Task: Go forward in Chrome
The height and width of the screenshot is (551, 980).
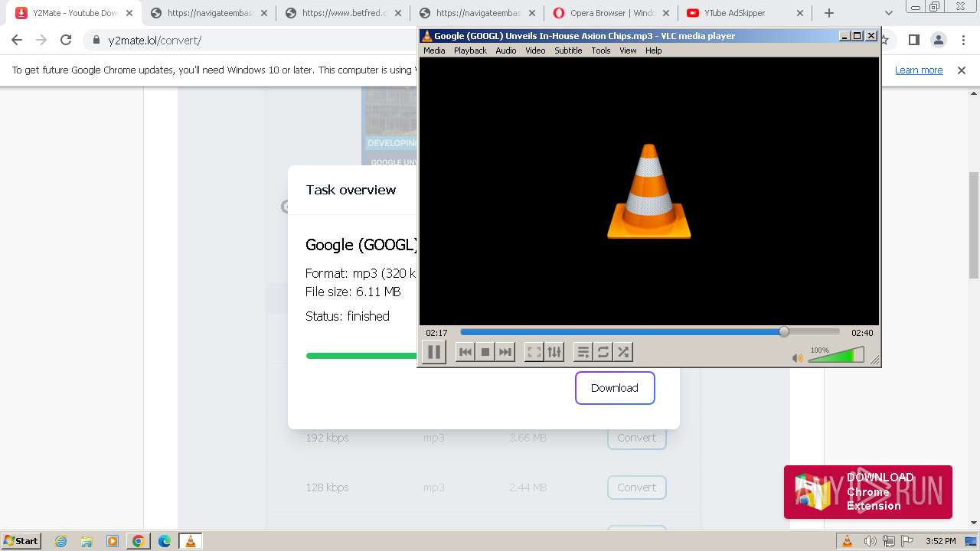Action: (x=41, y=41)
